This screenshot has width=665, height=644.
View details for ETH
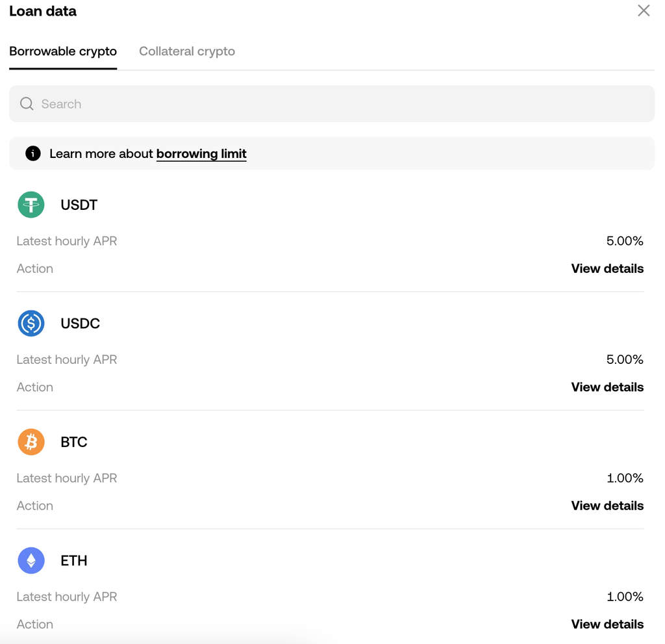607,624
